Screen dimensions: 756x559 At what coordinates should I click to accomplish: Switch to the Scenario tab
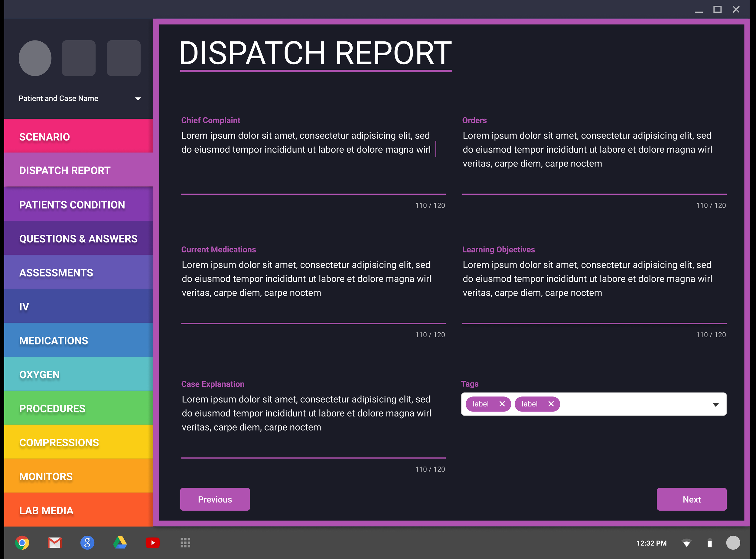[78, 137]
